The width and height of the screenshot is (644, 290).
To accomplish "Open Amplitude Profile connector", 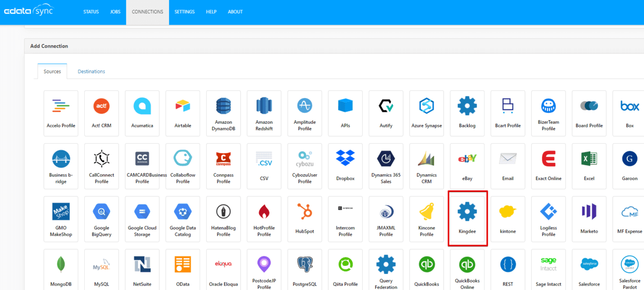I will tap(305, 113).
